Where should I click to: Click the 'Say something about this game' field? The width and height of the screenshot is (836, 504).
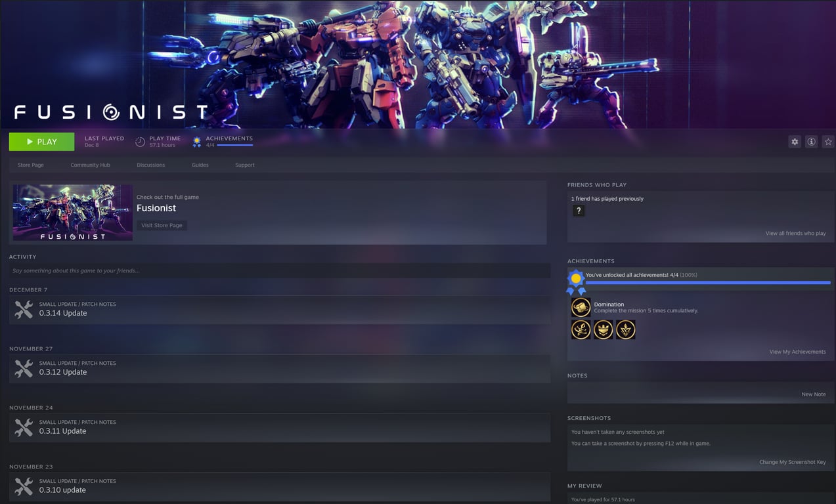pos(278,270)
